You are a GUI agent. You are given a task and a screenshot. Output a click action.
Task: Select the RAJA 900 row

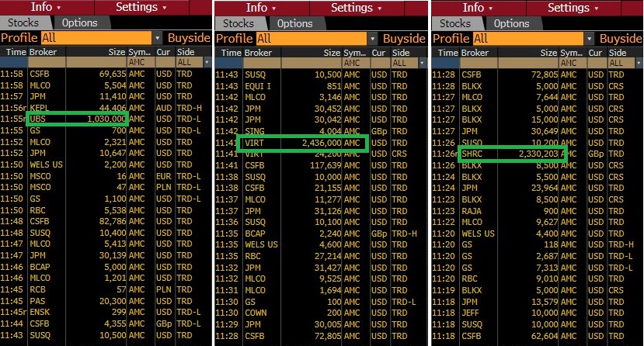538,211
